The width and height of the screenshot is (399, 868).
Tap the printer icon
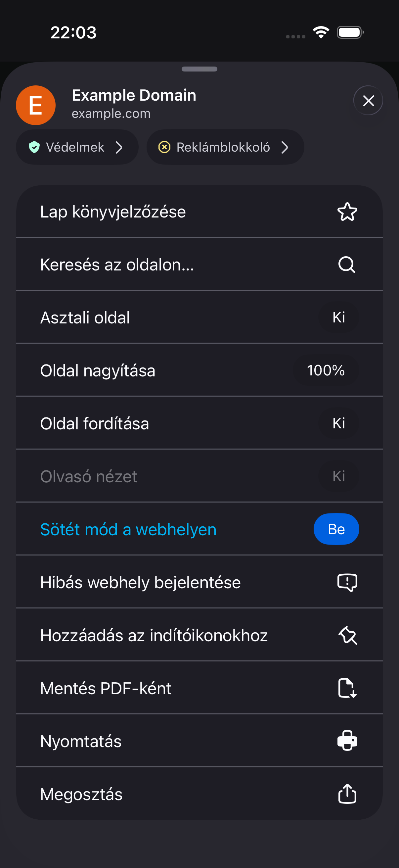tap(347, 741)
